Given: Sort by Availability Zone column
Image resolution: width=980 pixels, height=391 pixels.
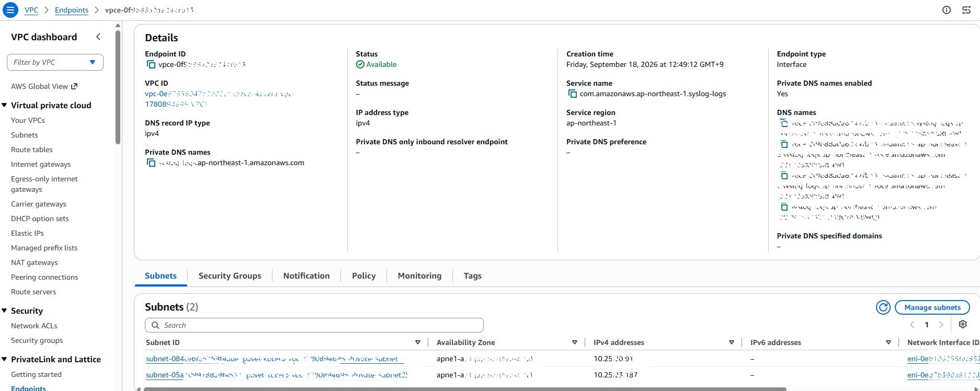Looking at the screenshot, I should pos(574,342).
